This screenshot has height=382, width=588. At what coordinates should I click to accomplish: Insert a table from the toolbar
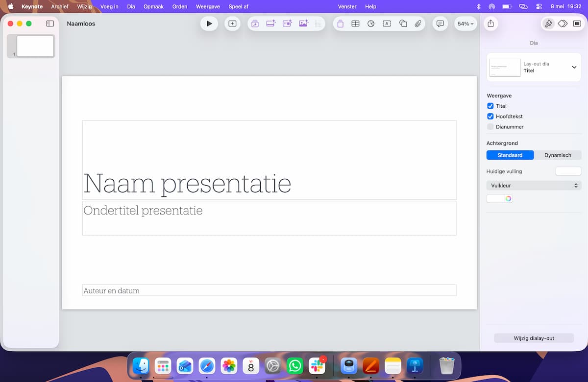pyautogui.click(x=355, y=24)
